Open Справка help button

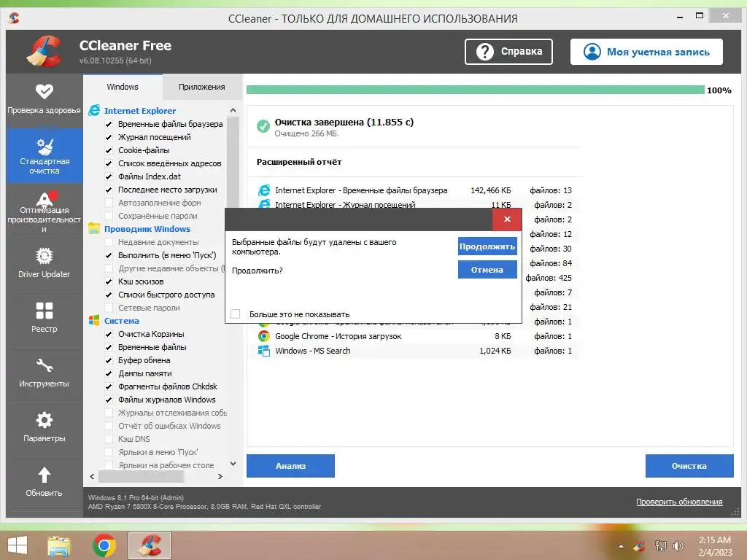(x=508, y=52)
